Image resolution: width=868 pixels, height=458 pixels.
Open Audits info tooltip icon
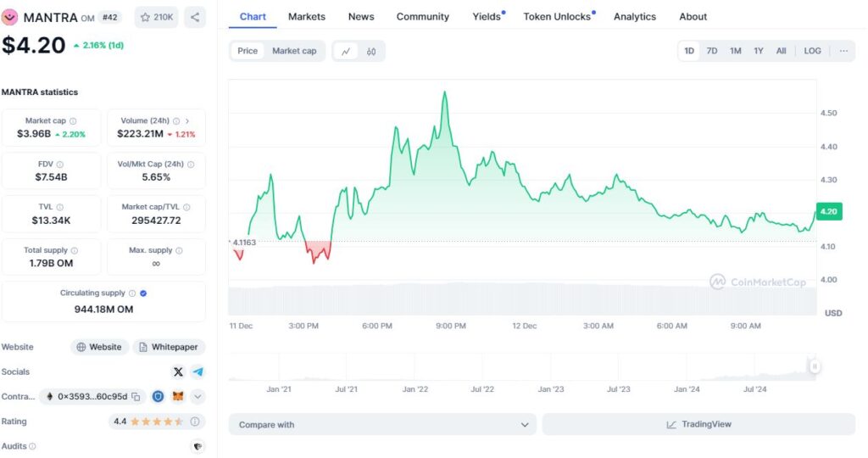[x=33, y=446]
